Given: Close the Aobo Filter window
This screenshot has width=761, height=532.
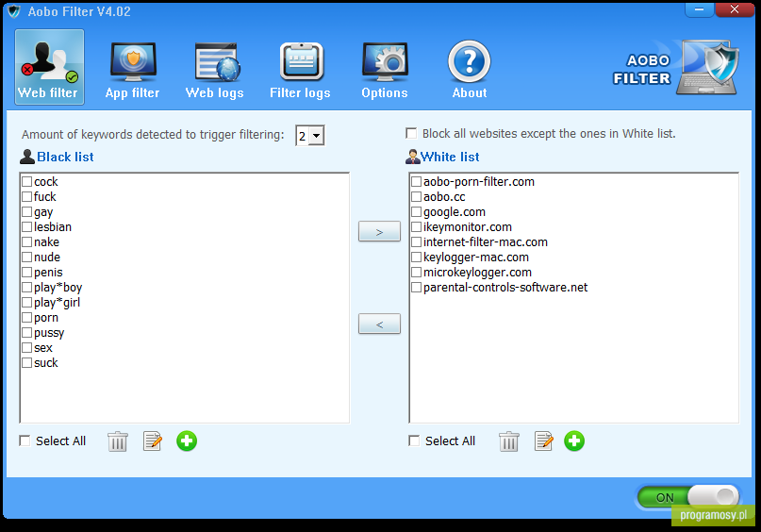Looking at the screenshot, I should (x=735, y=9).
